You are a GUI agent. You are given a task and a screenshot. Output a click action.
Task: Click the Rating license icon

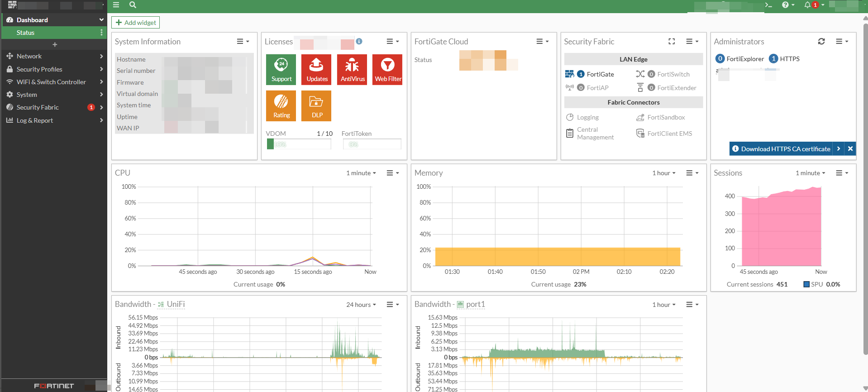(281, 105)
